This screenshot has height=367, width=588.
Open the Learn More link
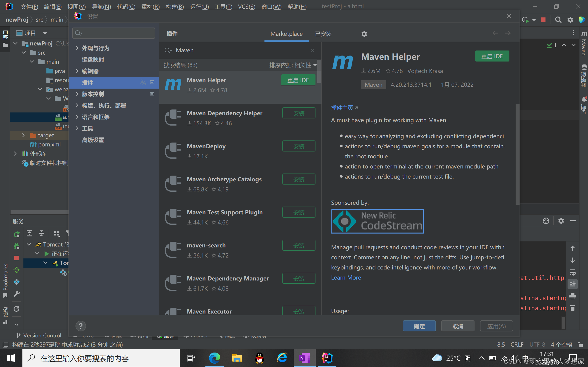point(346,277)
